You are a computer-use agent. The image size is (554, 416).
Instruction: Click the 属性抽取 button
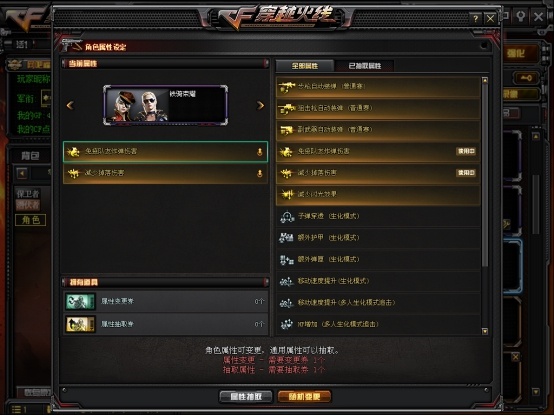coord(246,397)
